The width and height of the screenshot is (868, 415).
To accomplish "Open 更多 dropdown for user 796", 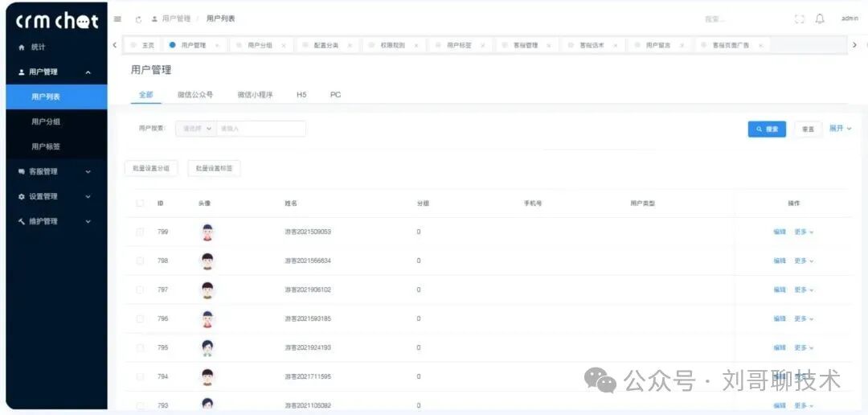I will tap(804, 319).
